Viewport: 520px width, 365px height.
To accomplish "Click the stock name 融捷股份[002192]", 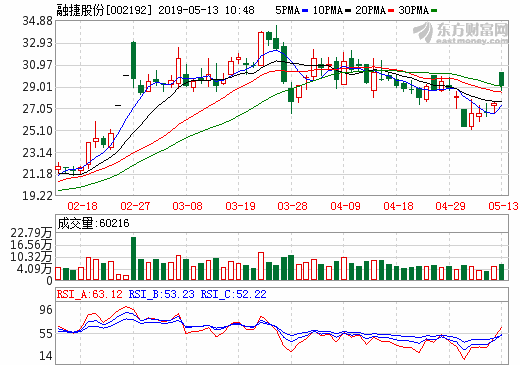I will pyautogui.click(x=104, y=10).
